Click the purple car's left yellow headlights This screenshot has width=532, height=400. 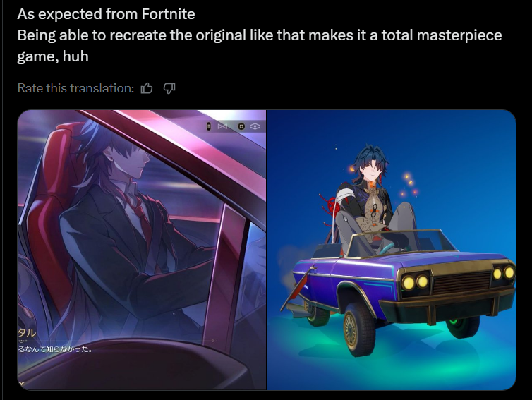point(415,282)
